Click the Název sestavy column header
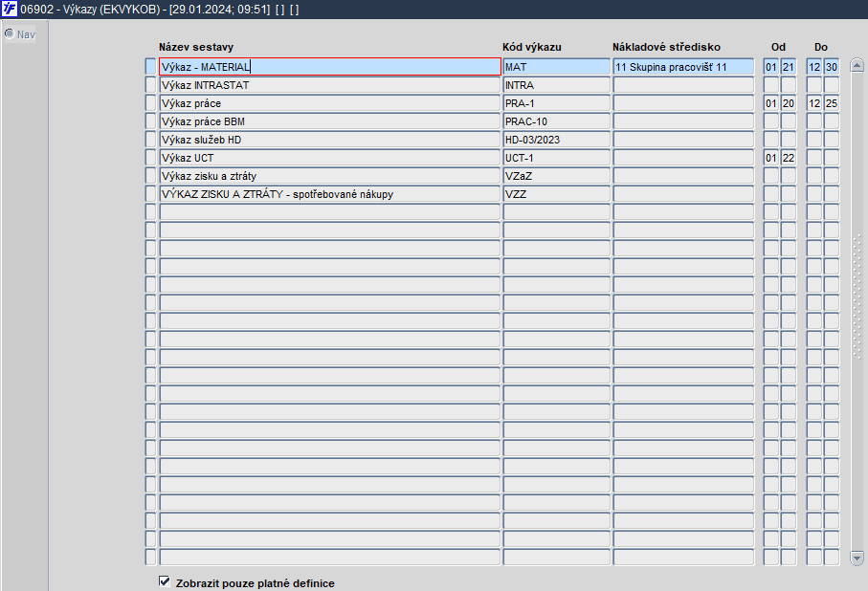 click(x=196, y=47)
